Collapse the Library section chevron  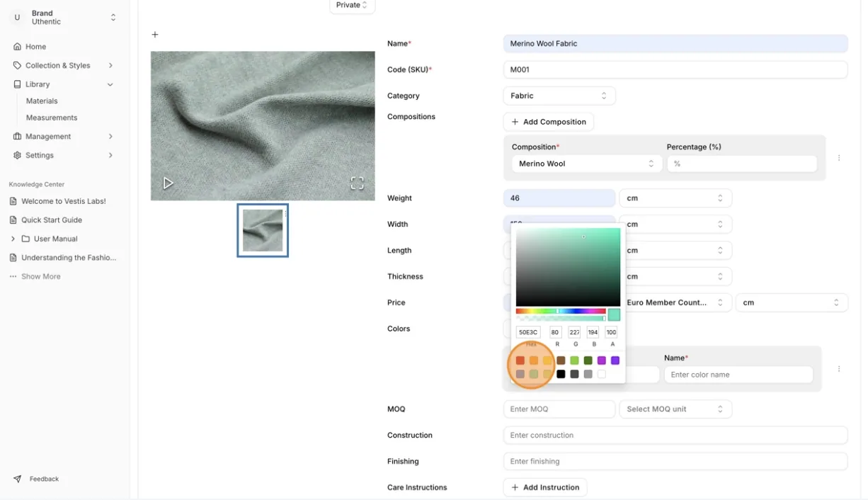[x=110, y=84]
